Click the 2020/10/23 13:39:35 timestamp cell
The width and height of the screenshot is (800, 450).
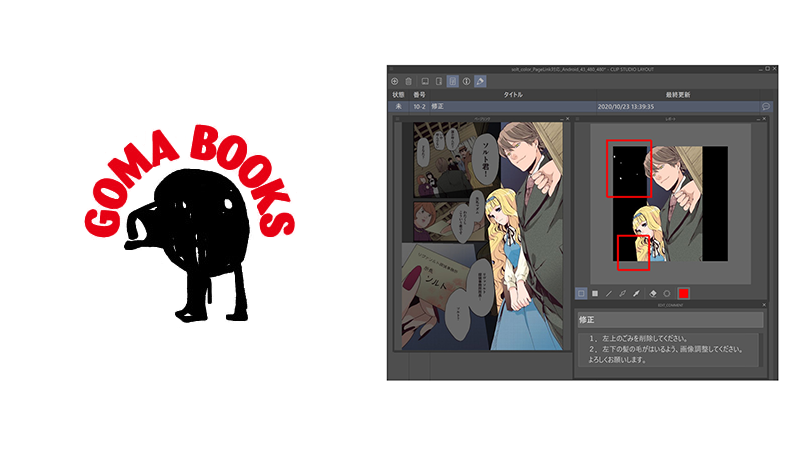pyautogui.click(x=626, y=107)
